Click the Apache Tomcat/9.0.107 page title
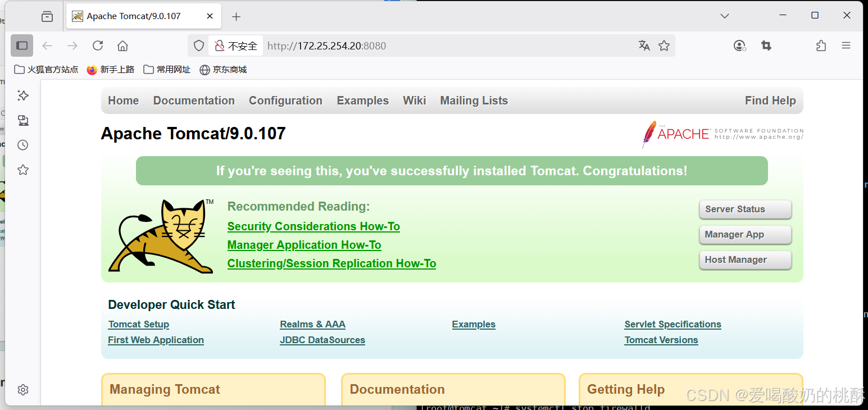Image resolution: width=868 pixels, height=410 pixels. point(193,133)
